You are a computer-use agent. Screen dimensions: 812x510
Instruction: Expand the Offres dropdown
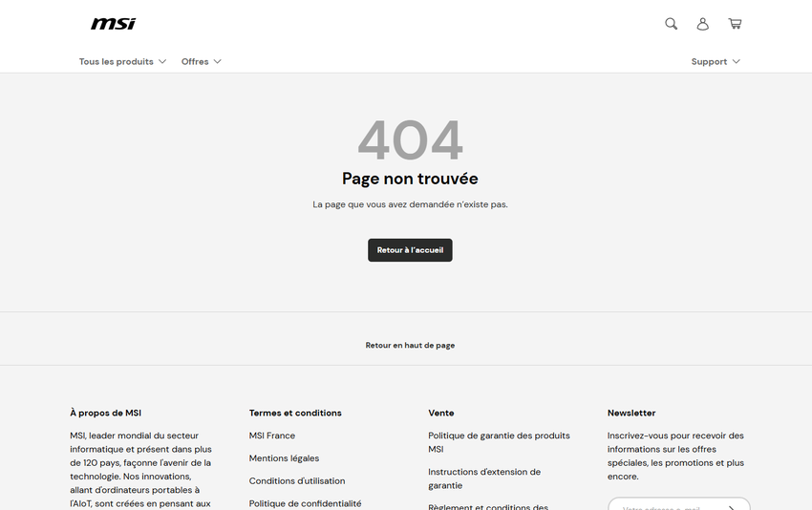[x=201, y=61]
